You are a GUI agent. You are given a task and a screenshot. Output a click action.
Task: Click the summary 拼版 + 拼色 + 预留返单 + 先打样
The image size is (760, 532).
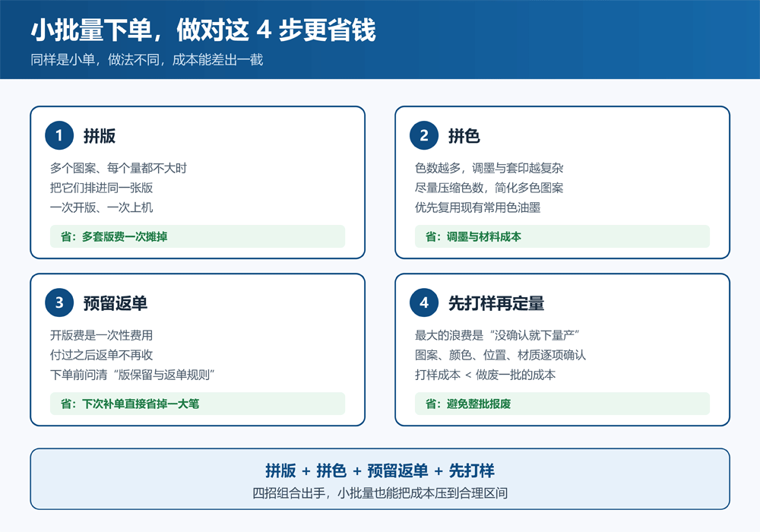tap(380, 470)
